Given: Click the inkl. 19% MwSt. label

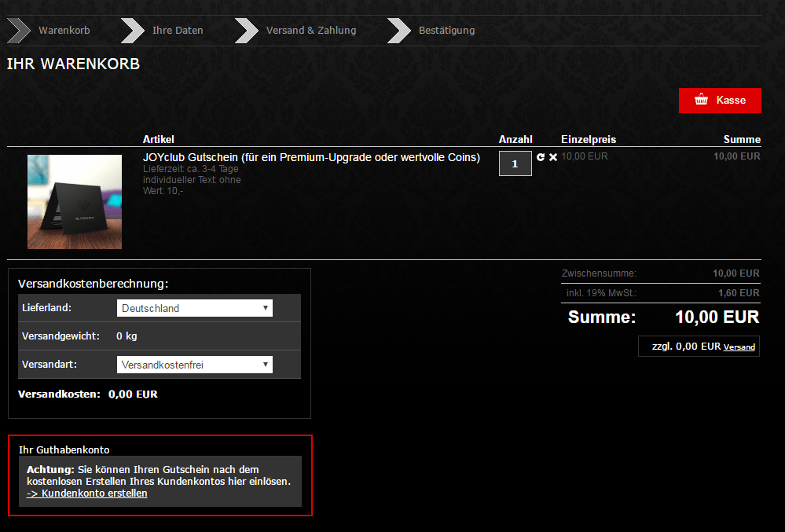Looking at the screenshot, I should pos(601,293).
